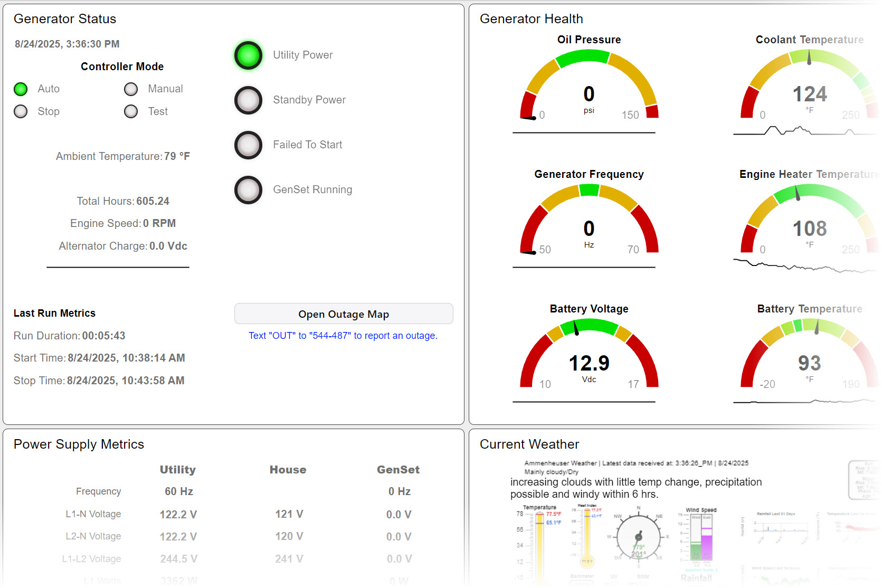The image size is (882, 588).
Task: Click the wind direction compass dial
Action: (638, 537)
